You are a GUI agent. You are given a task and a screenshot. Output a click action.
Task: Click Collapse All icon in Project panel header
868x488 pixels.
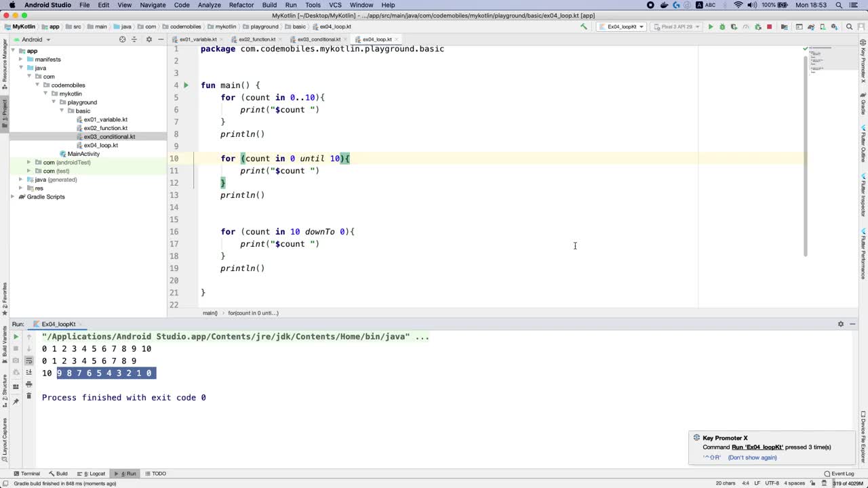[x=136, y=39]
